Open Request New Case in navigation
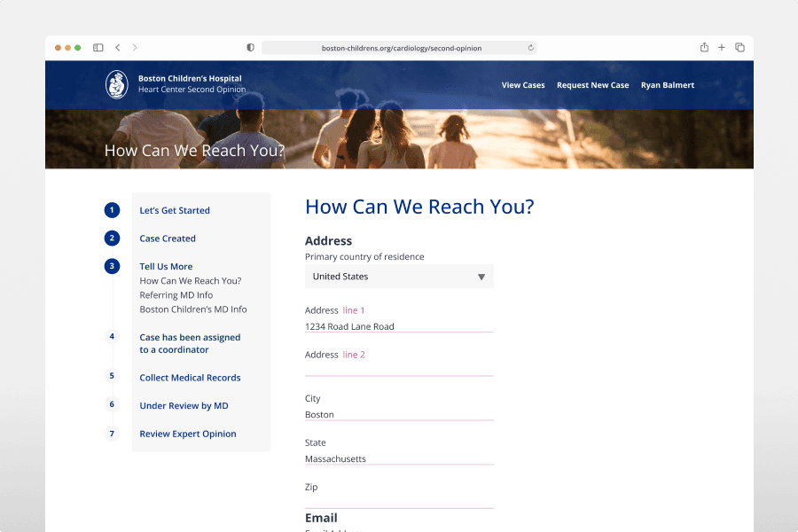Image resolution: width=798 pixels, height=532 pixels. pos(593,85)
